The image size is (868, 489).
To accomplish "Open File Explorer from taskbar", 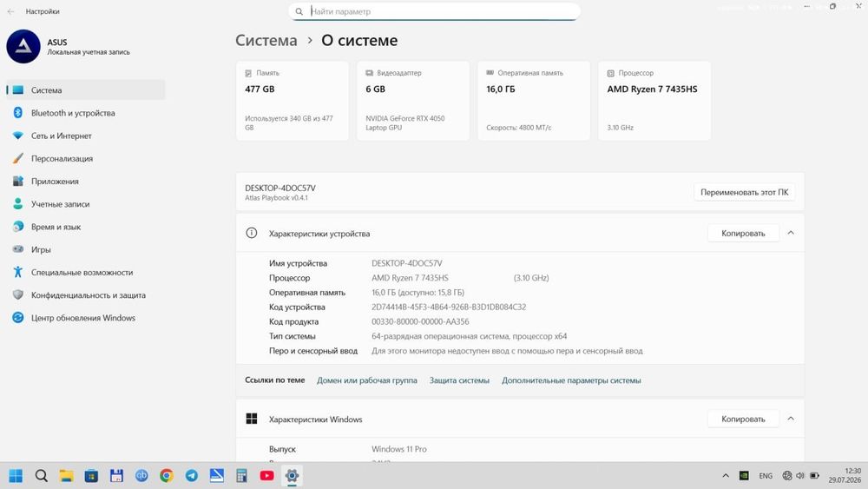I will click(67, 476).
